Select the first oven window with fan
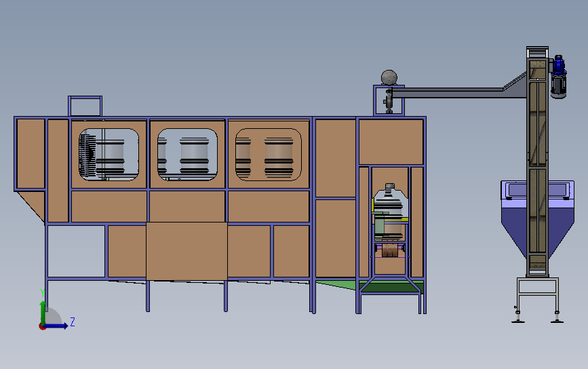This screenshot has height=369, width=588. [109, 155]
